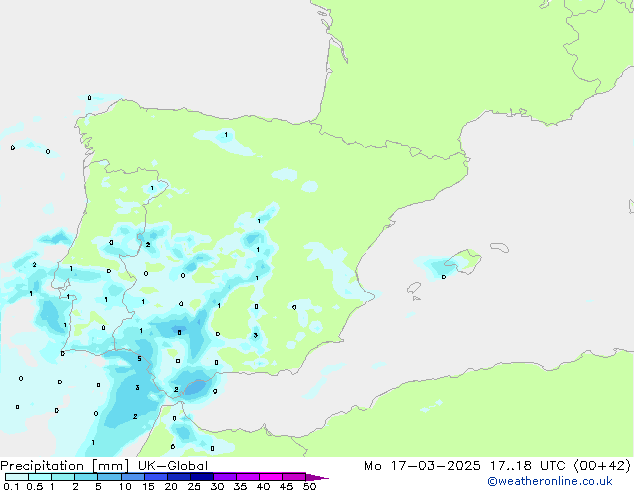Click the 'UK-Global' model name
This screenshot has width=634, height=490.
click(173, 466)
